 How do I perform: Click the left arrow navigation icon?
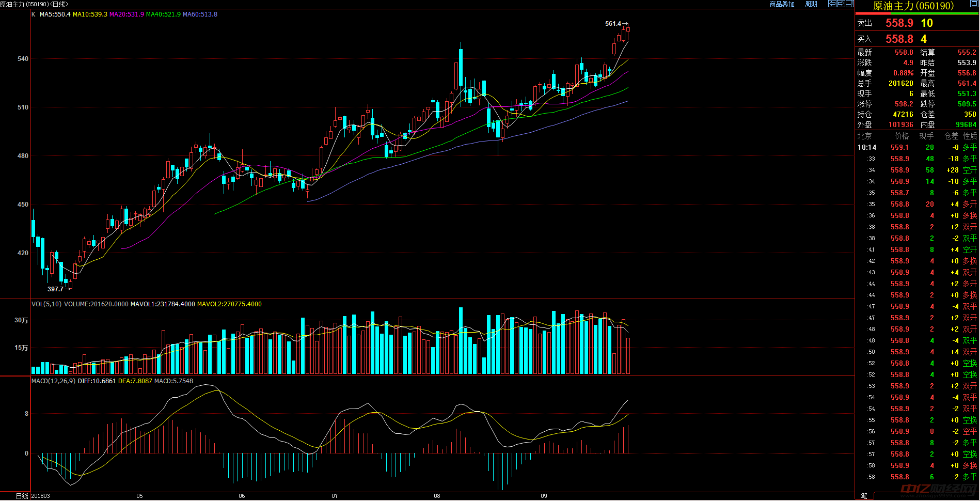(832, 4)
